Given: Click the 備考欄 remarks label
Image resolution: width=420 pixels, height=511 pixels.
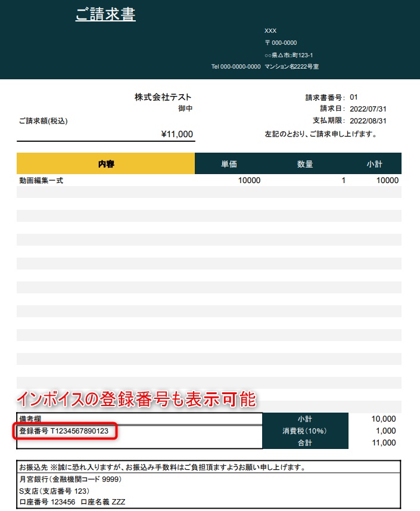Looking at the screenshot, I should 30,419.
